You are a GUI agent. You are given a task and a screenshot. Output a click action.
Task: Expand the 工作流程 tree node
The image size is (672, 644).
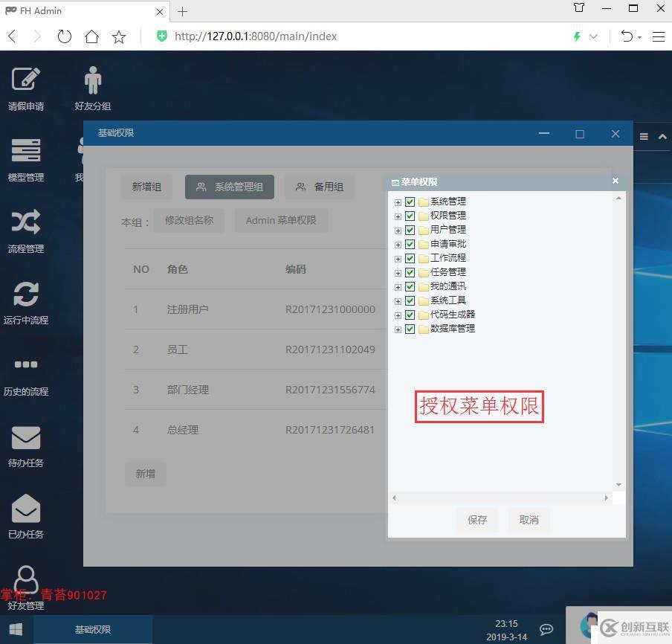click(x=398, y=259)
